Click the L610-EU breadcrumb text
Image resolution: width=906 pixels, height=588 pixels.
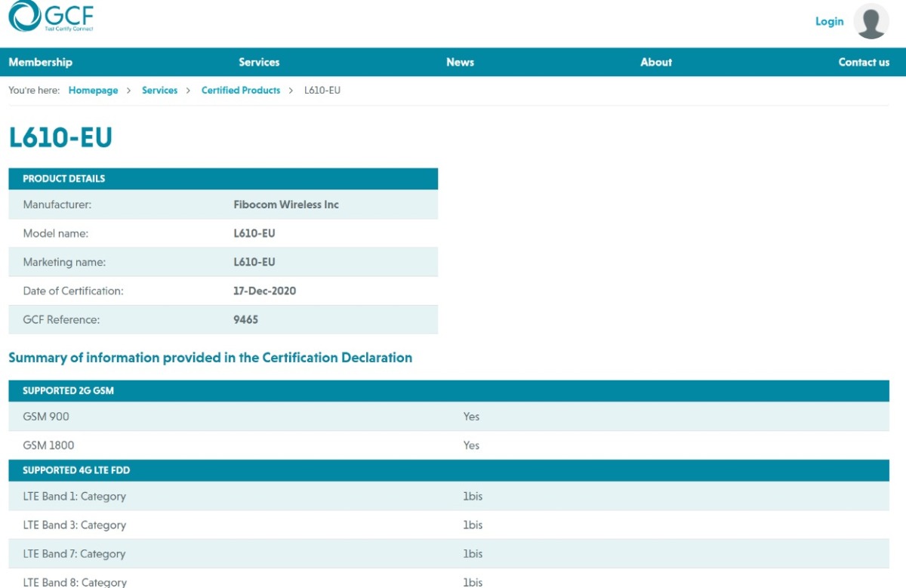coord(322,90)
